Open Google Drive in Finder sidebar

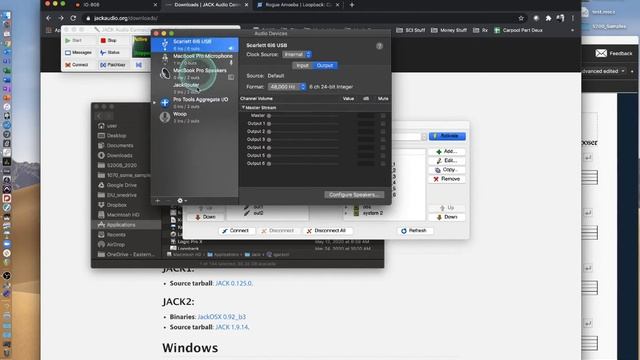(121, 185)
